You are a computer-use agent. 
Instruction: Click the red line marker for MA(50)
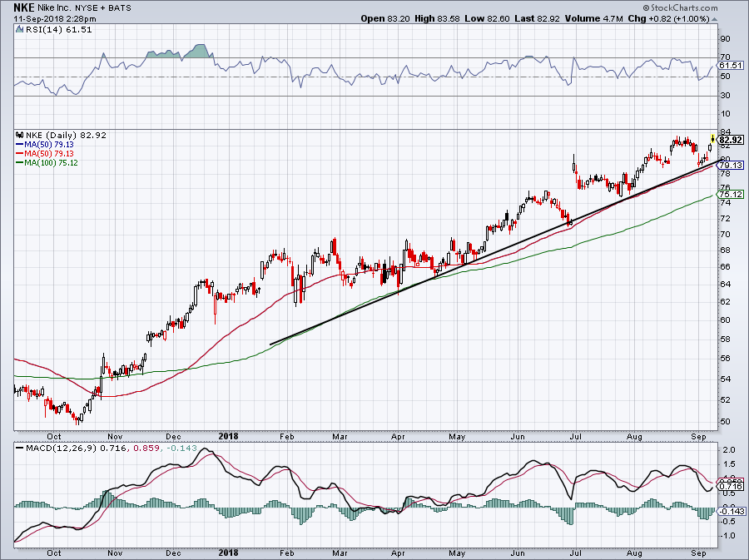click(x=20, y=153)
